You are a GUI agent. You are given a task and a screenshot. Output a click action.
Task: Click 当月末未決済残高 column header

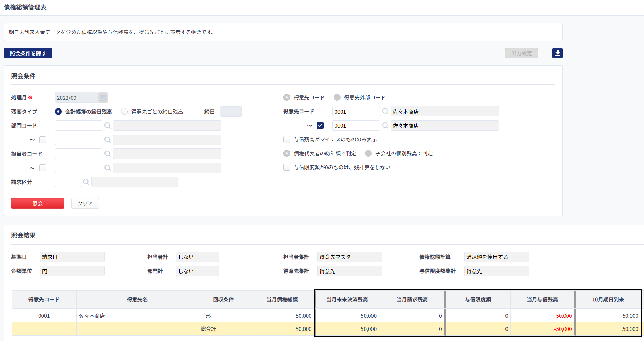point(347,299)
